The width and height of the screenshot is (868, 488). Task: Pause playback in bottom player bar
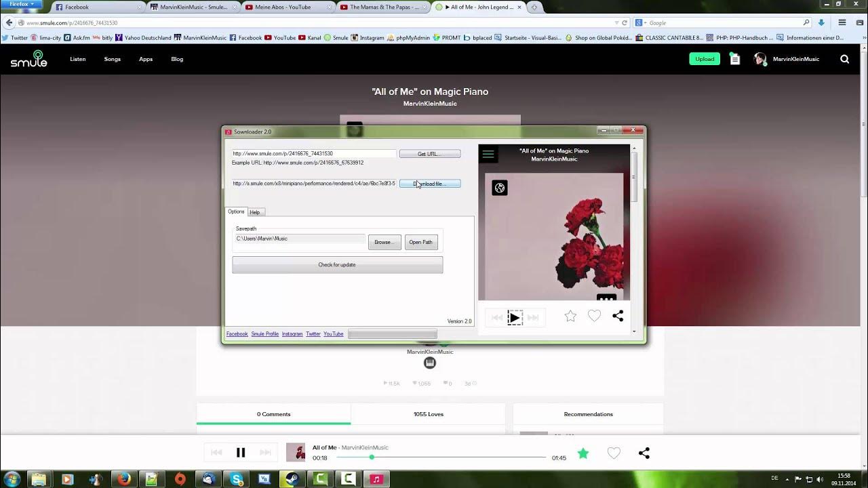pos(241,453)
